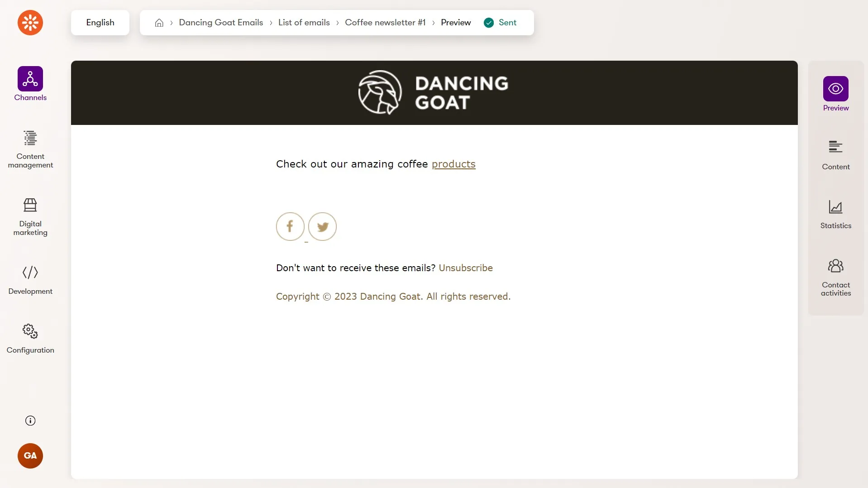Switch to the Statistics tab
868x488 pixels.
pos(835,214)
